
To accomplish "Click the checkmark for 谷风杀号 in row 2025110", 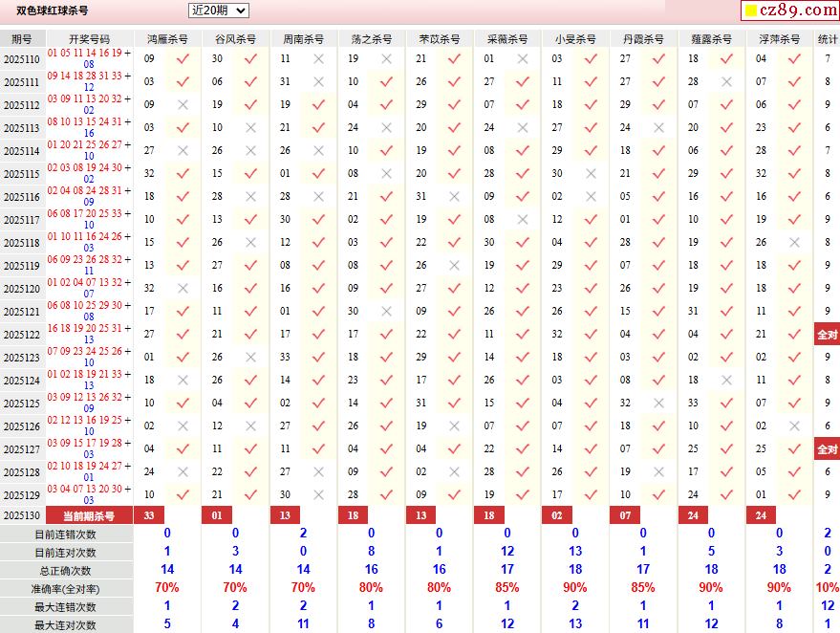I will pyautogui.click(x=250, y=58).
